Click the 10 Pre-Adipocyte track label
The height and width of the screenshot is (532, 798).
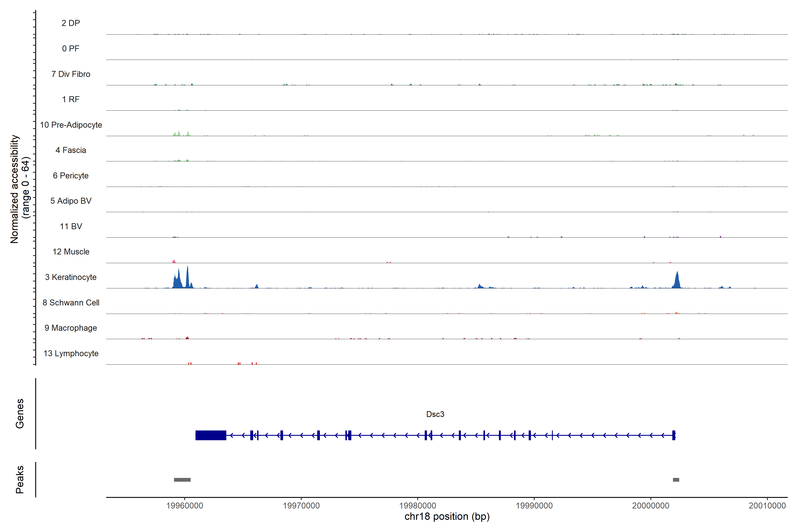coord(70,125)
